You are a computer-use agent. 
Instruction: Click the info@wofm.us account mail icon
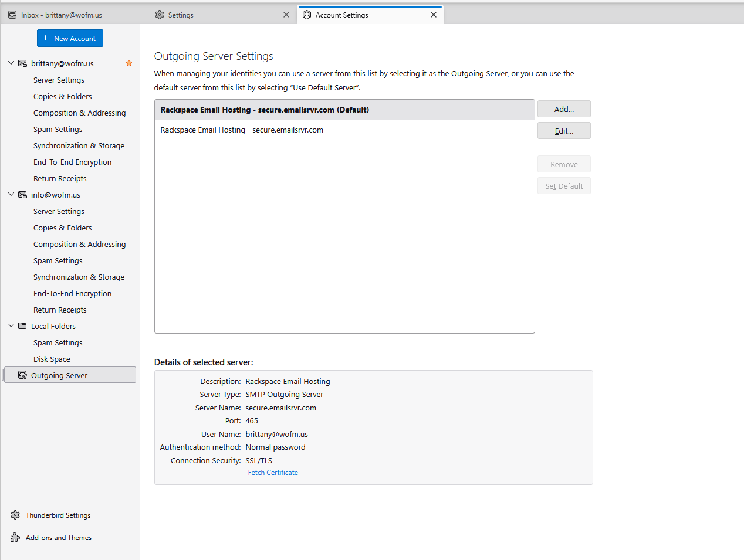(x=22, y=195)
